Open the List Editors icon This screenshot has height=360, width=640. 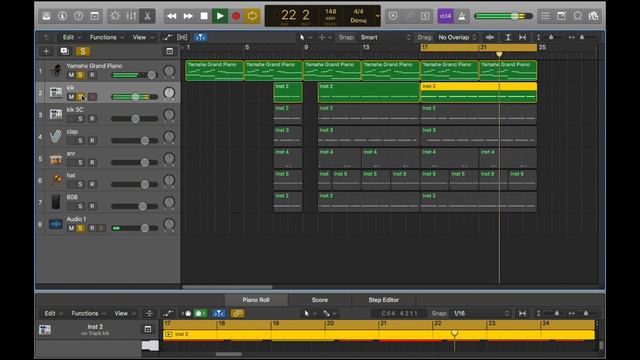point(545,16)
